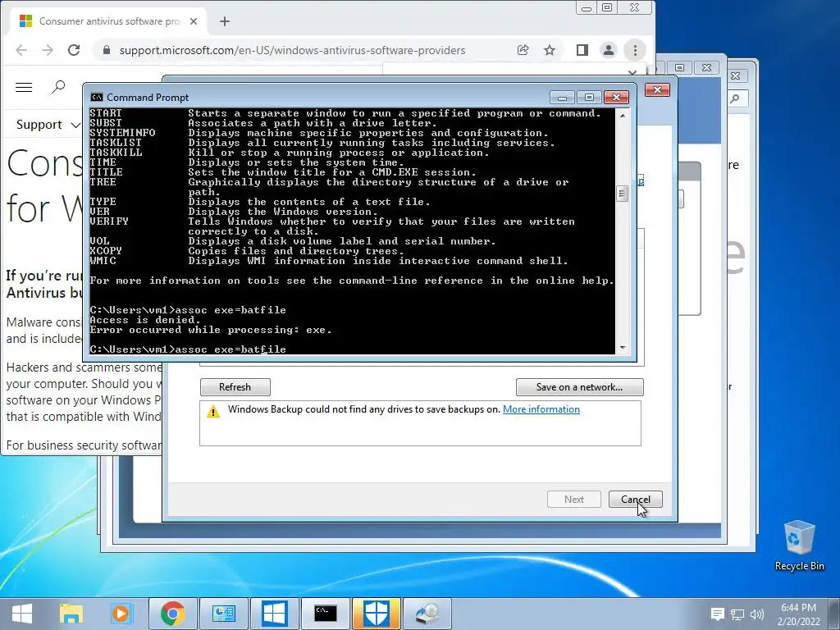Click the network icon in system tray

pyautogui.click(x=737, y=614)
